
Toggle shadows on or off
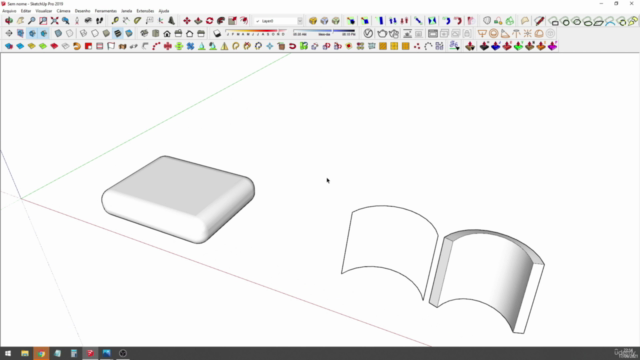[x=217, y=33]
